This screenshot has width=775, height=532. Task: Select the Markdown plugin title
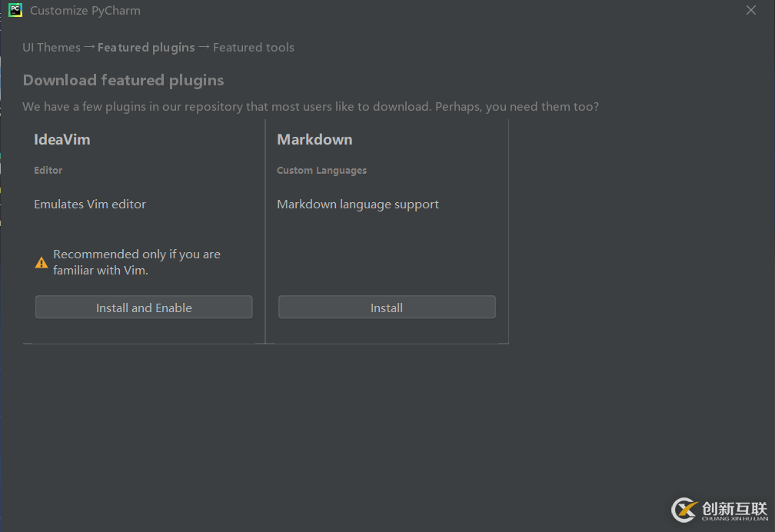[x=314, y=139]
